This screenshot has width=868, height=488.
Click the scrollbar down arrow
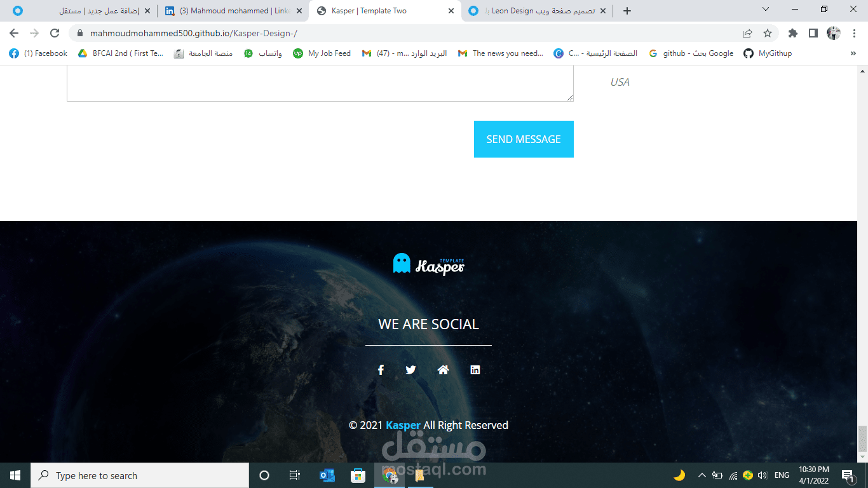(862, 457)
